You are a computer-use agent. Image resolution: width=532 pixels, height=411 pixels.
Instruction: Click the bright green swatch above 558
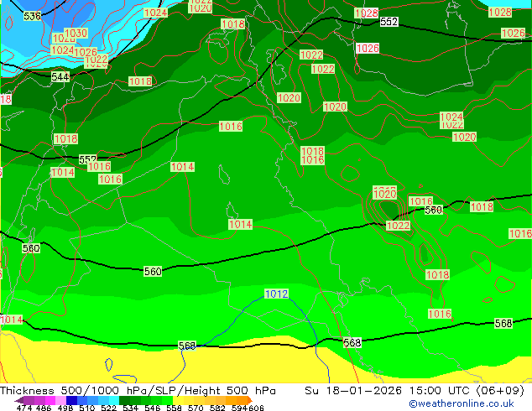tap(167, 400)
